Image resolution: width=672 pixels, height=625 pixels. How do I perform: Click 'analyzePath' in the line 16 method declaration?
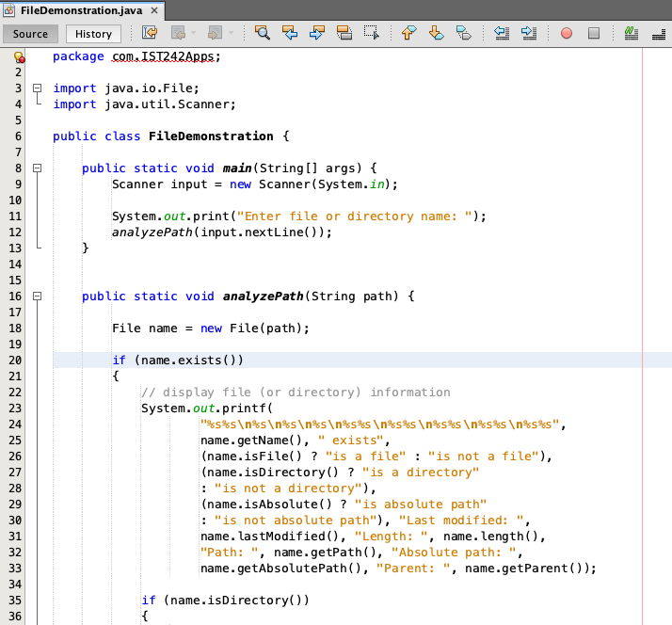click(x=264, y=296)
